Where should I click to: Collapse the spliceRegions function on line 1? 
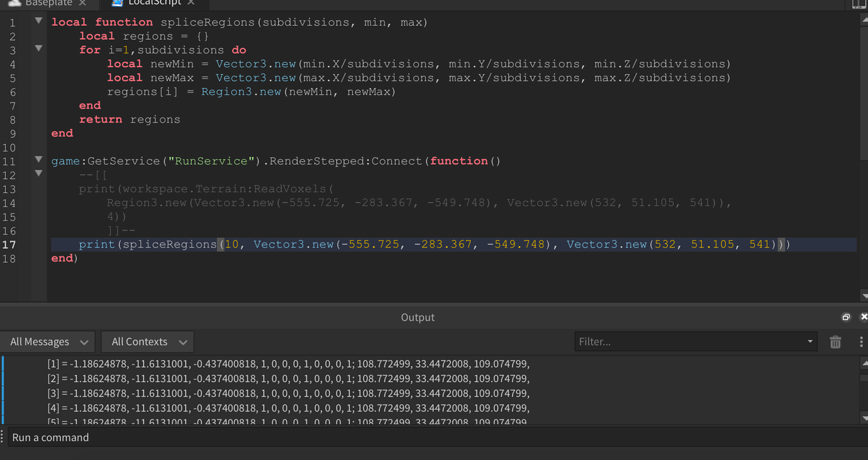38,21
